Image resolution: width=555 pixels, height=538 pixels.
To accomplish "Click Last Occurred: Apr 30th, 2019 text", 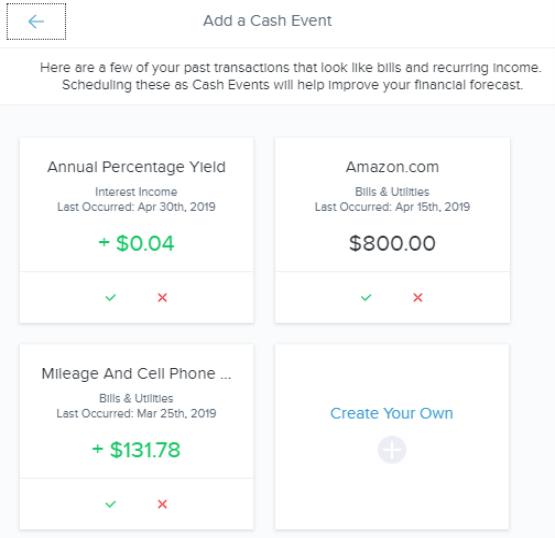I will (136, 207).
